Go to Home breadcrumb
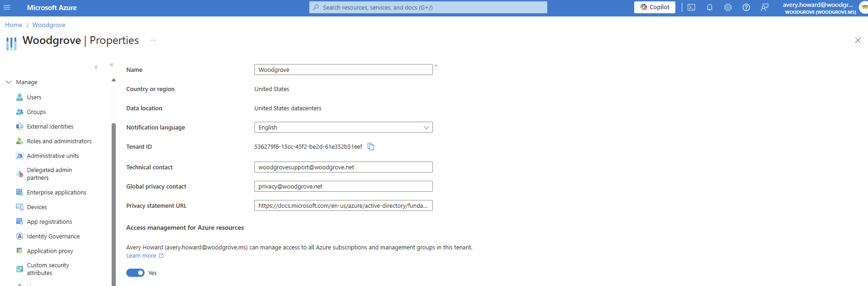This screenshot has height=286, width=868. tap(13, 25)
